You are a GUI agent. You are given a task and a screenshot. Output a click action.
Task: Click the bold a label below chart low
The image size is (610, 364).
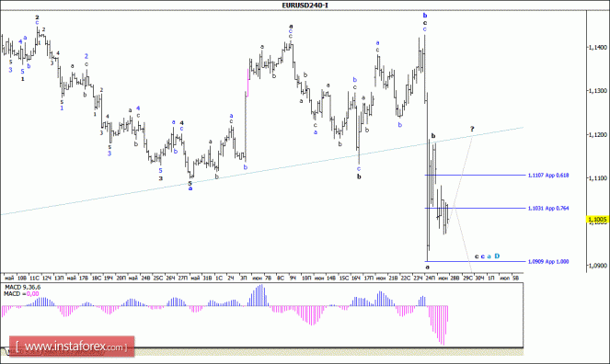[427, 267]
